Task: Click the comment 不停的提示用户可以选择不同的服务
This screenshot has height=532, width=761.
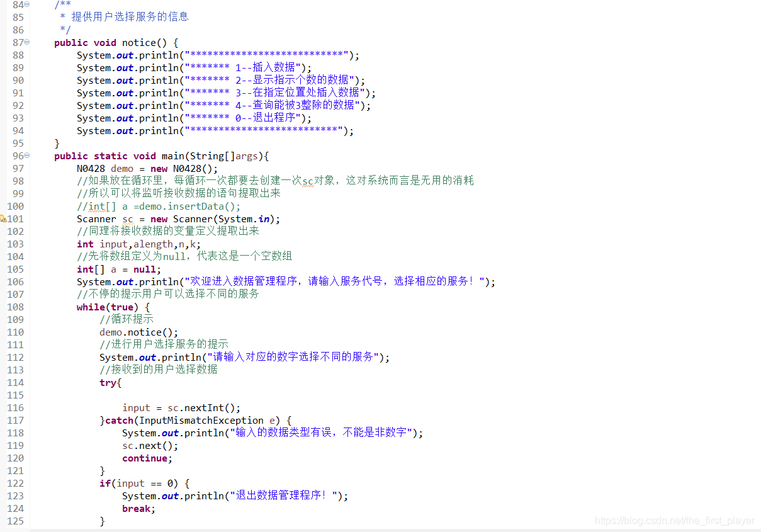Action: (x=168, y=294)
